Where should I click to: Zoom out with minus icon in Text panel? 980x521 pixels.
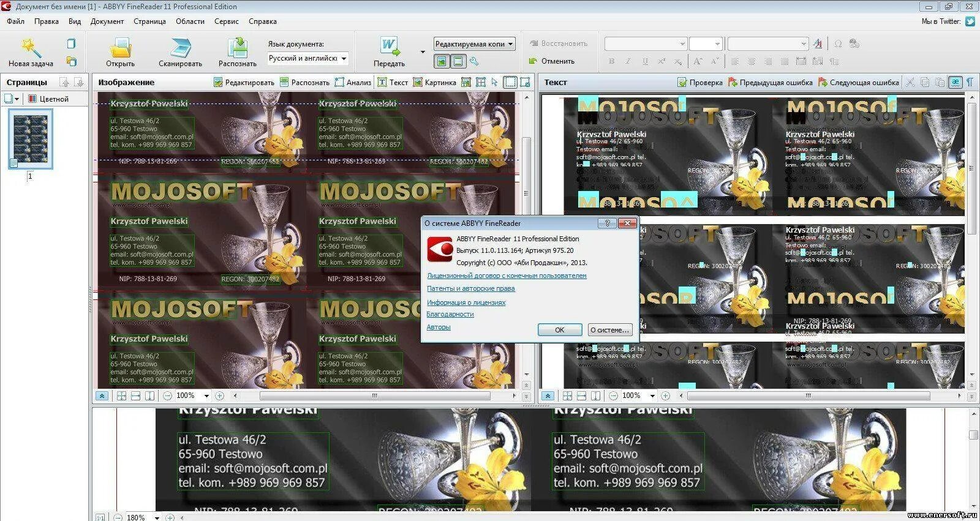pos(614,396)
